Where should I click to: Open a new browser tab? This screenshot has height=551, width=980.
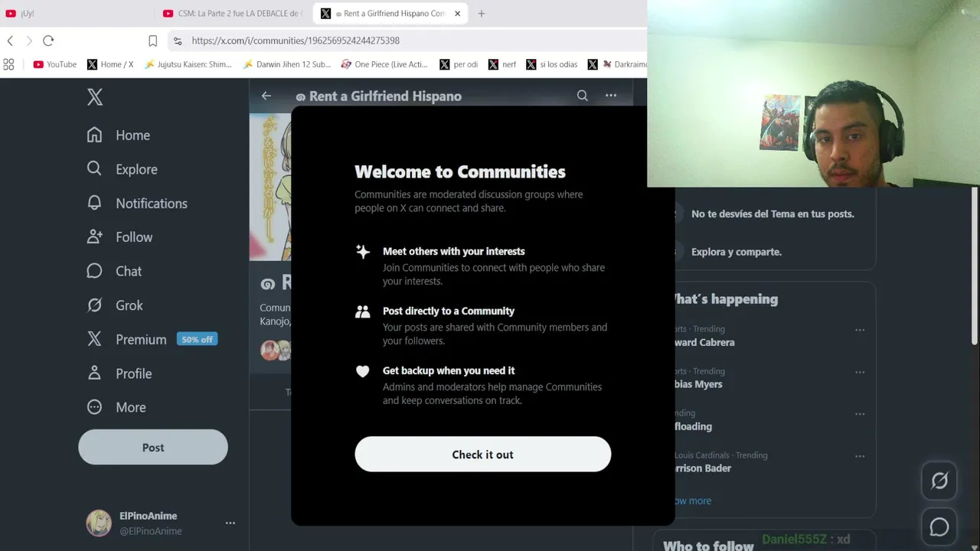482,13
